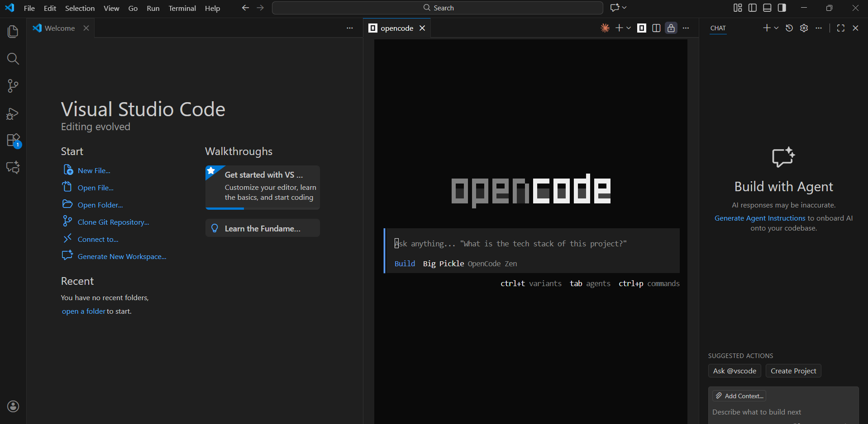Toggle the bottom panel visibility
The height and width of the screenshot is (424, 868).
(x=767, y=8)
